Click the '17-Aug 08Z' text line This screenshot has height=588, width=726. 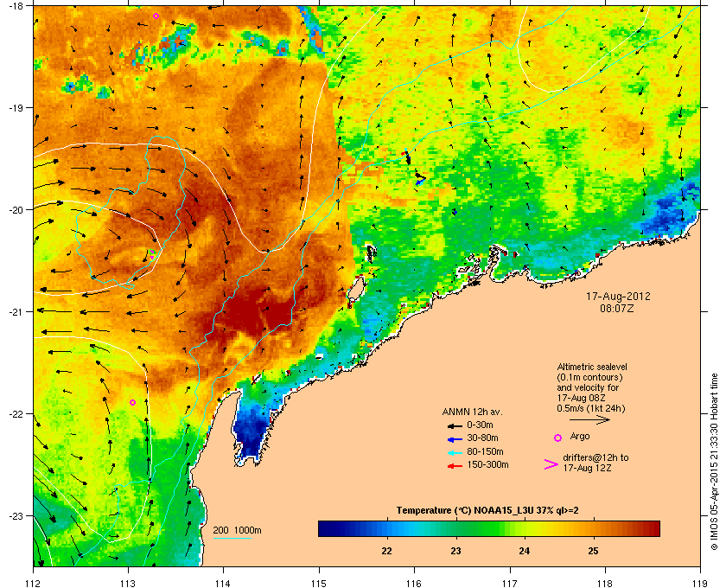pyautogui.click(x=582, y=398)
